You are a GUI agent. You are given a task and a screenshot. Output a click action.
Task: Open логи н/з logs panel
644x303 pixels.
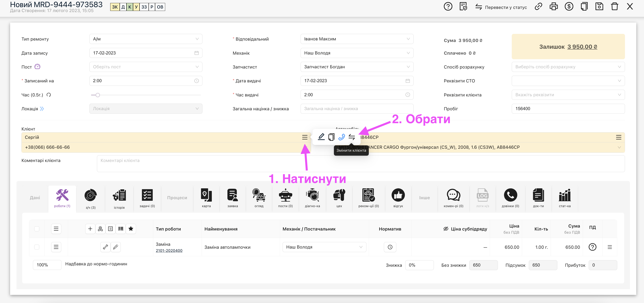pyautogui.click(x=482, y=198)
